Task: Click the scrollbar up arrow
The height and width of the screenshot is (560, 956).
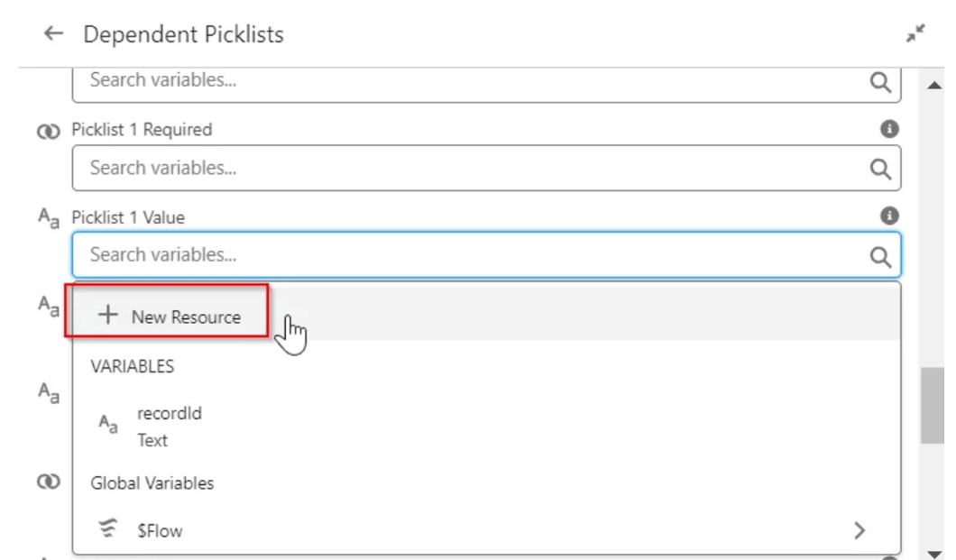Action: [x=932, y=83]
